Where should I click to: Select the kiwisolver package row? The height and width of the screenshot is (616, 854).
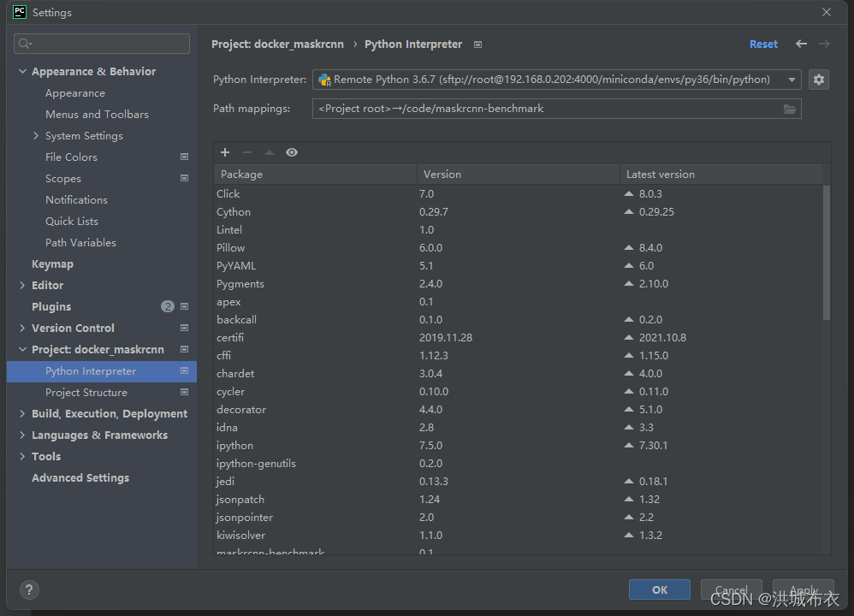(x=518, y=536)
